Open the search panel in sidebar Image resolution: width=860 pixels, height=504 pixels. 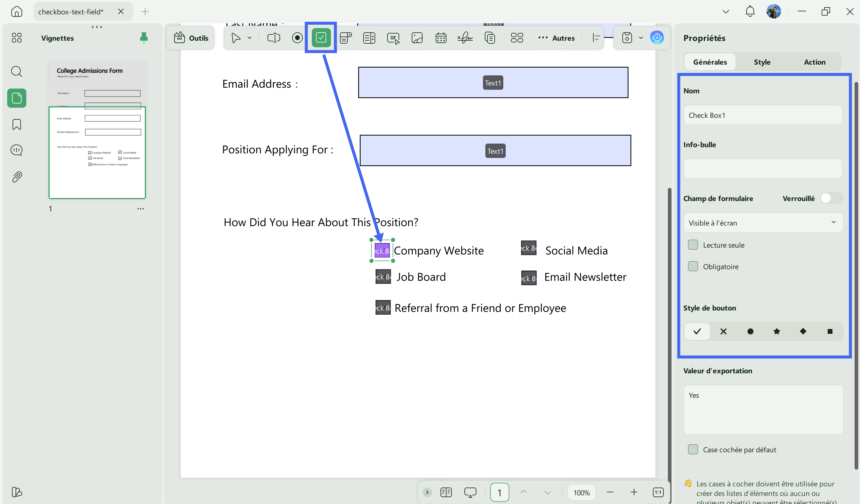click(x=17, y=72)
